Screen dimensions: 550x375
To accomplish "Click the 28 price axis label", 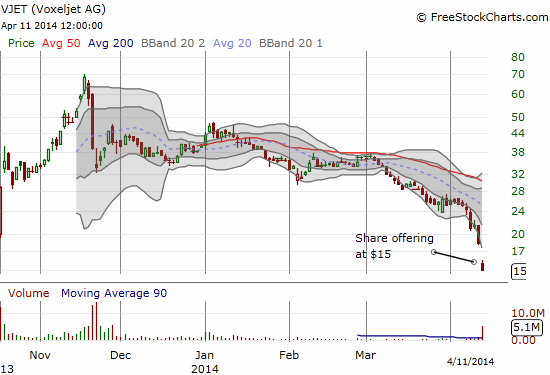I will point(518,191).
